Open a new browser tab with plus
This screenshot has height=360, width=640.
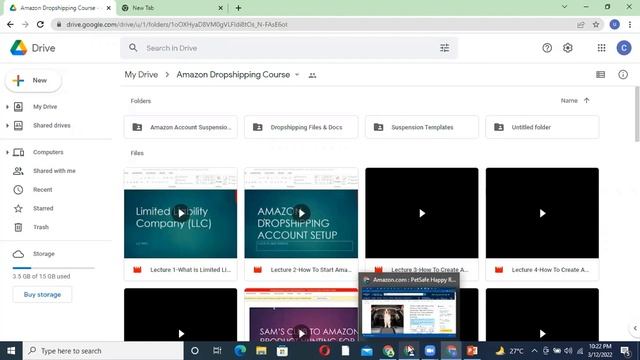click(238, 8)
